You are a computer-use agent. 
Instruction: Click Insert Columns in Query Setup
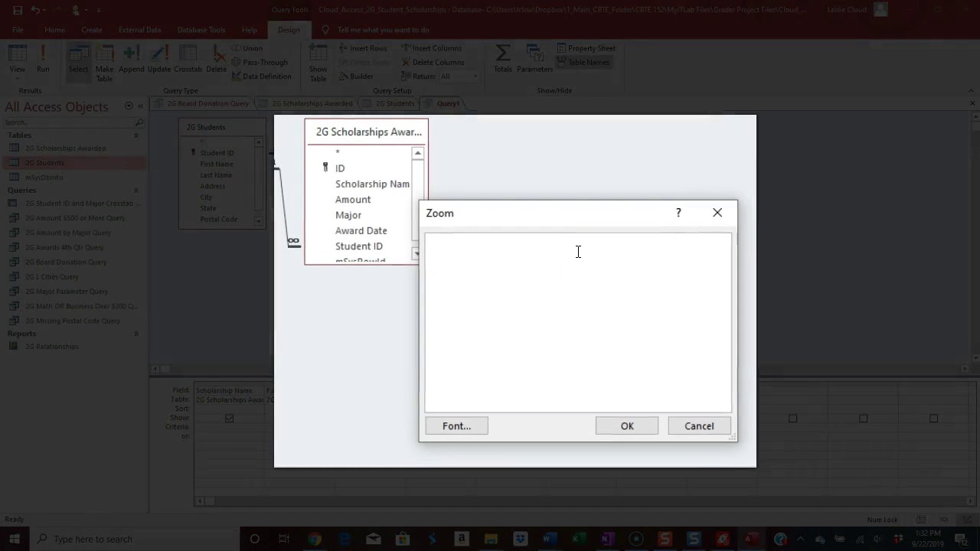pos(432,48)
